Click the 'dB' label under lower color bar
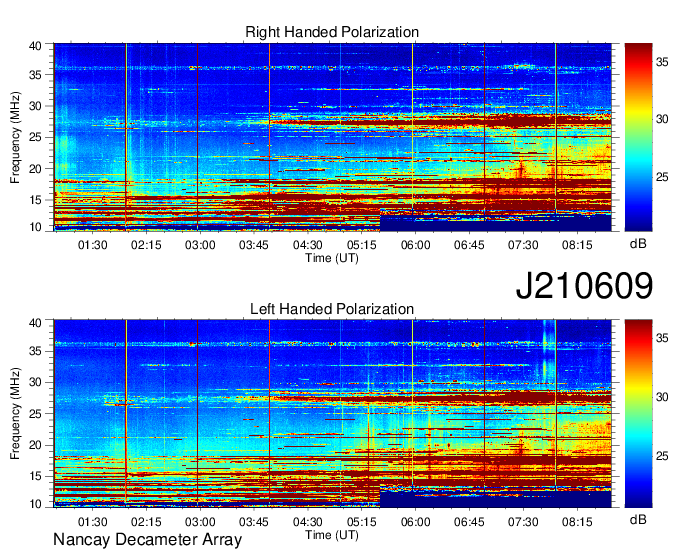The image size is (680, 552). (x=638, y=519)
